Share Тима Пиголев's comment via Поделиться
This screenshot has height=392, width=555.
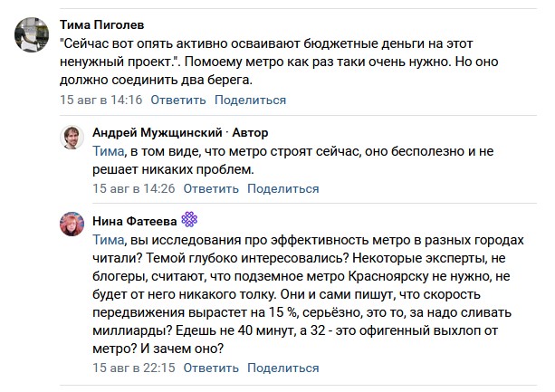coord(250,100)
